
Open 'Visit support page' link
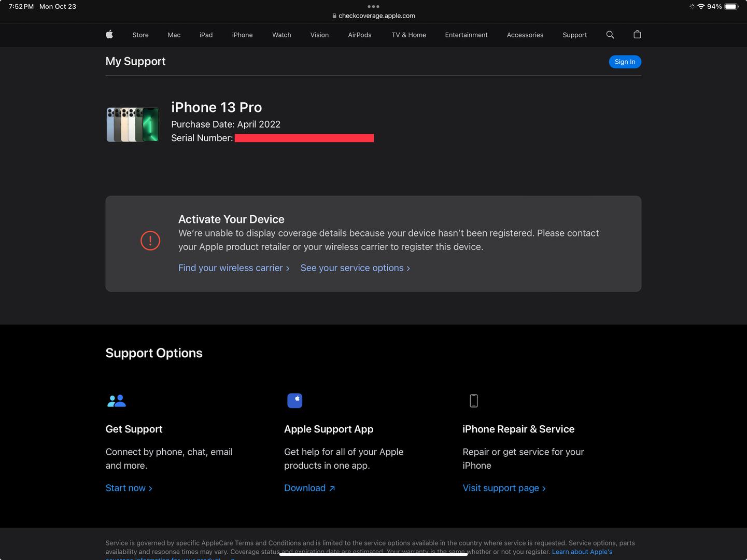[504, 488]
